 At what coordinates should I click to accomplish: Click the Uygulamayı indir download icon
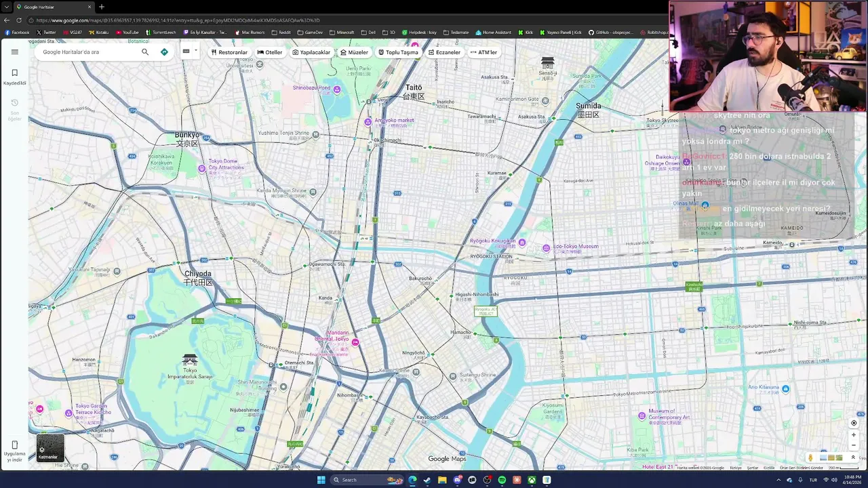tap(14, 445)
